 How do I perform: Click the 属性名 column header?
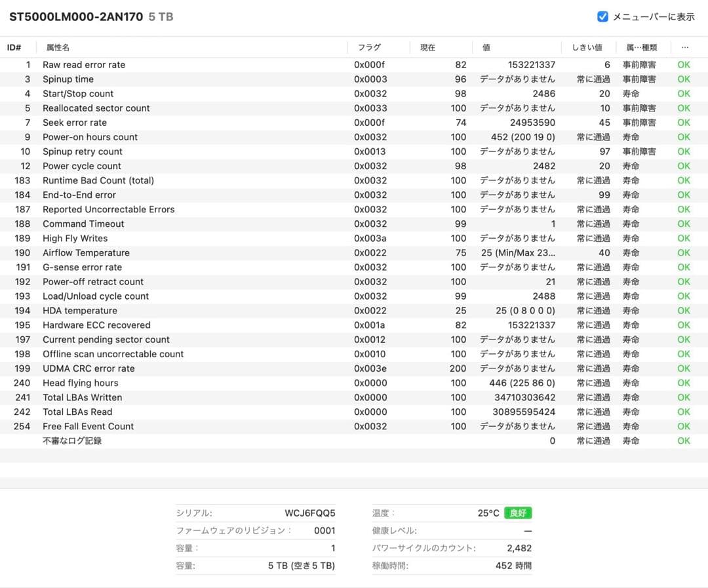pos(58,47)
